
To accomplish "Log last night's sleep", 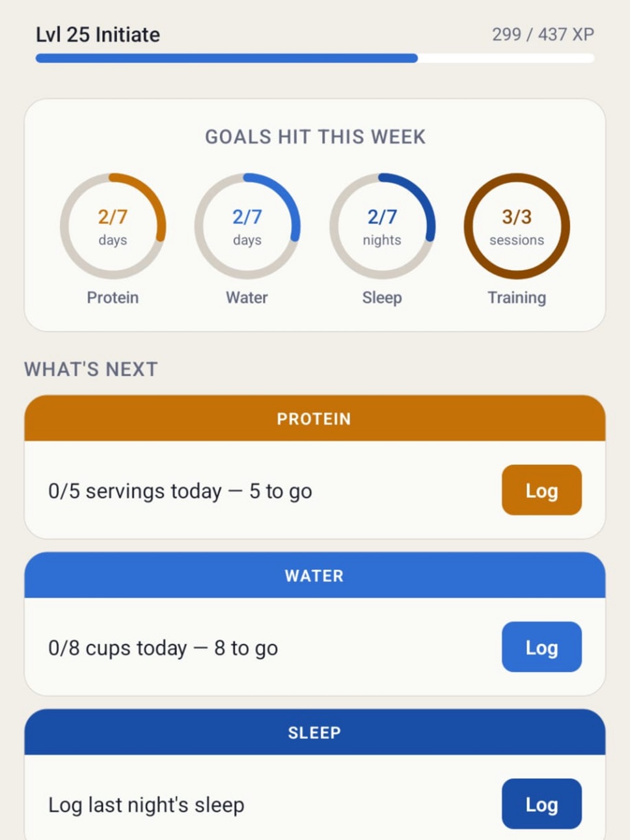I will pos(541,804).
